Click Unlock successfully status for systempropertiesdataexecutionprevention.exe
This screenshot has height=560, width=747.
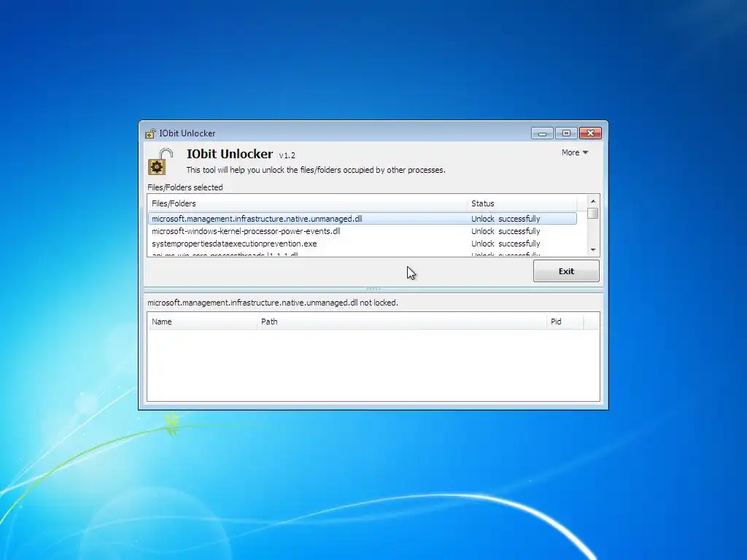pos(506,244)
